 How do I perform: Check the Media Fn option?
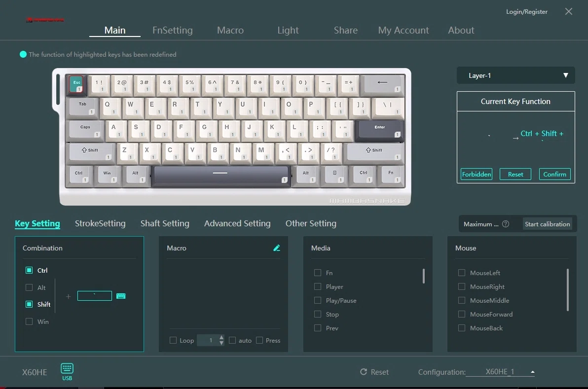(x=318, y=273)
